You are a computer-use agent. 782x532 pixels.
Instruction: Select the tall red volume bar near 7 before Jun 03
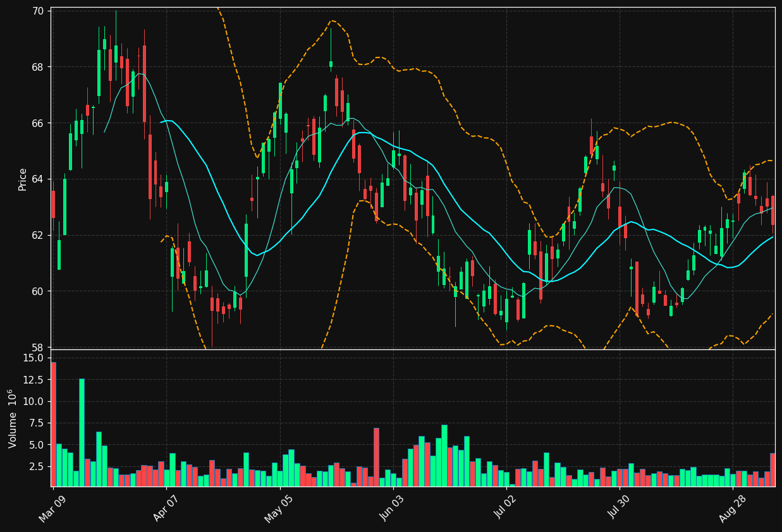[x=376, y=457]
